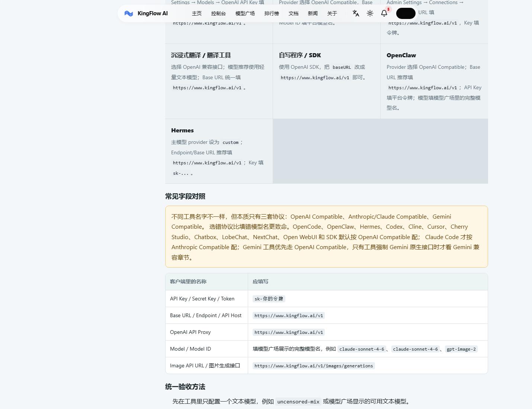Open 控制台 in the navbar
532x409 pixels.
pos(218,13)
